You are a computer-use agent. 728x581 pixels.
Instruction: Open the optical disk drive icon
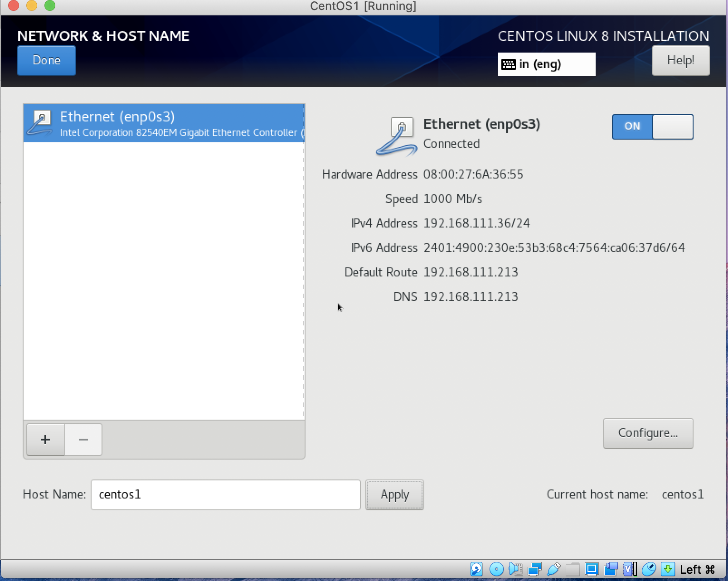496,569
